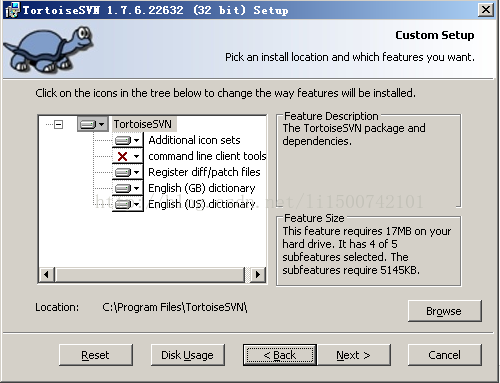Click the Reset button
Viewport: 500px width, 383px height.
coord(96,355)
